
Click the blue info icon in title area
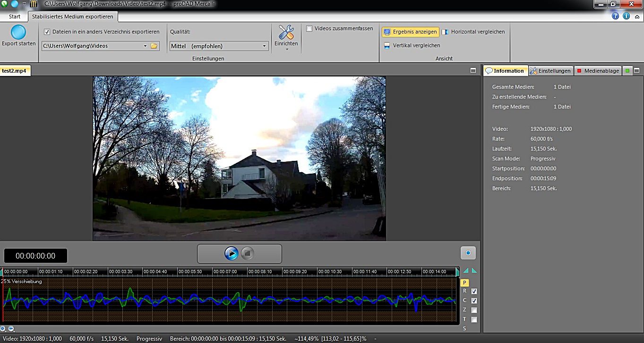pos(626,16)
